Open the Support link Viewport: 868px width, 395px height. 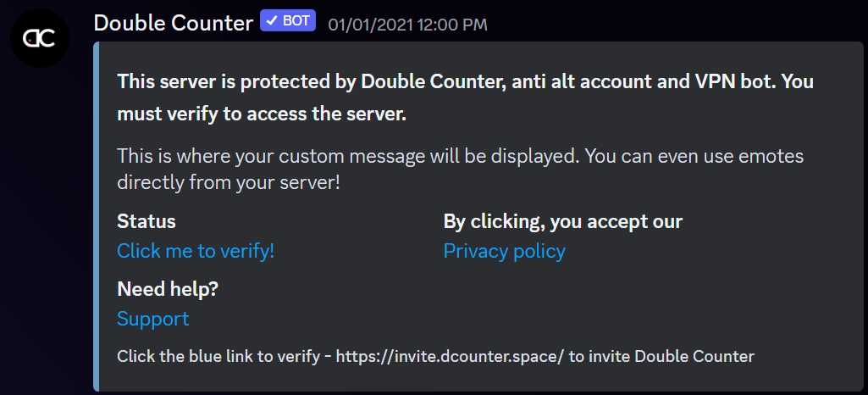coord(152,319)
